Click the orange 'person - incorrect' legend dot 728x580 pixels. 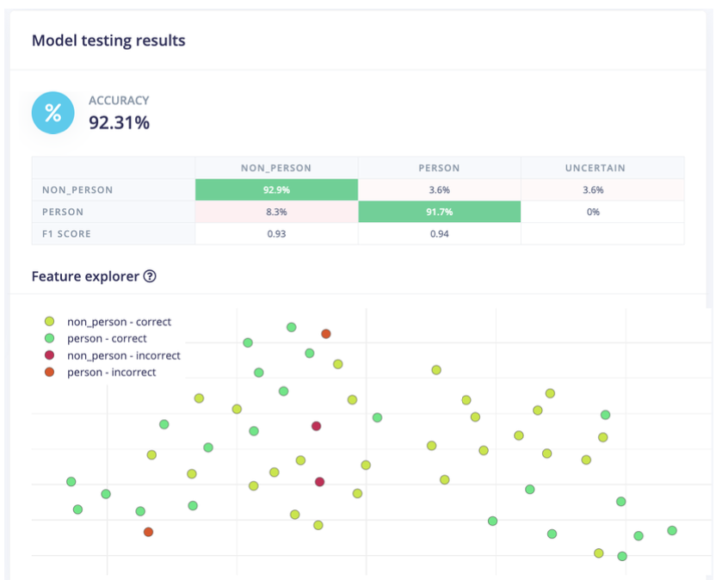[x=50, y=373]
